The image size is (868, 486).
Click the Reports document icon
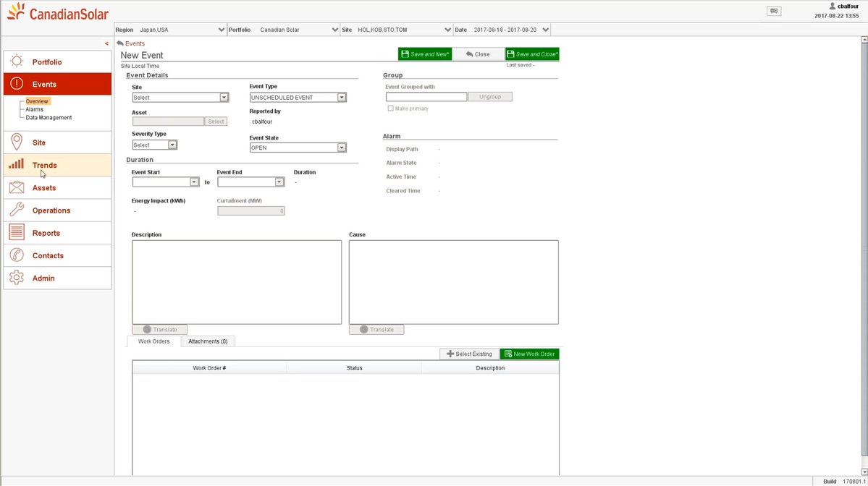(x=17, y=232)
